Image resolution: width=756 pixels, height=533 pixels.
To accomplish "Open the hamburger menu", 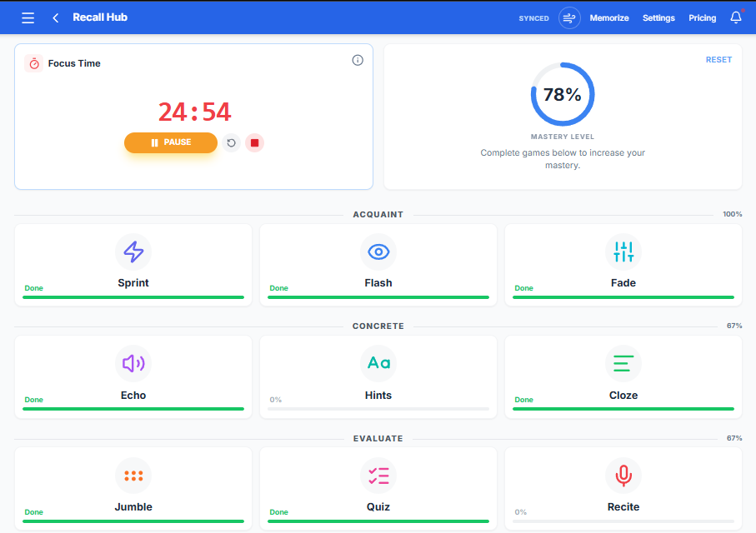I will coord(28,17).
